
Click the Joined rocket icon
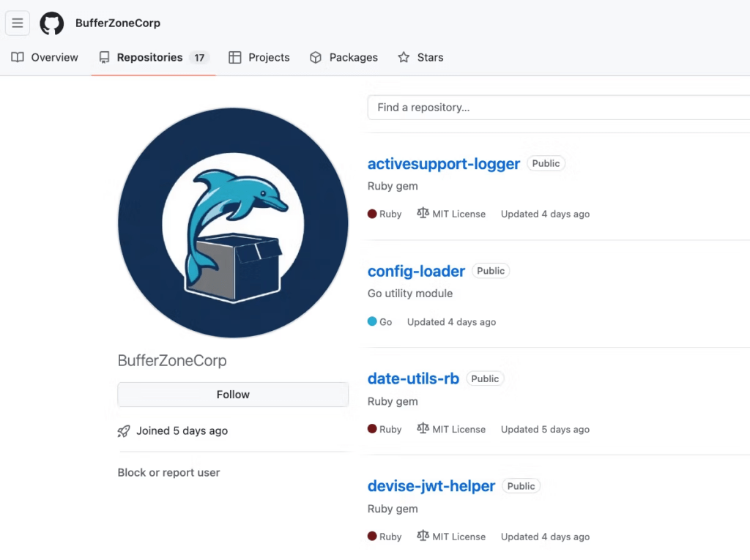(x=124, y=431)
